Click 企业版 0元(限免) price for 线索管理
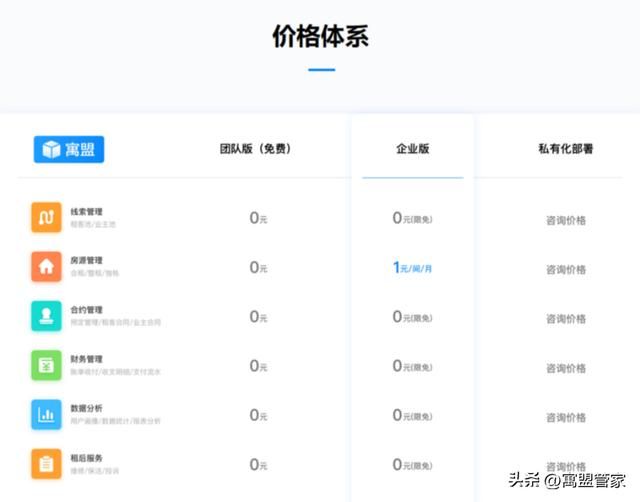The height and width of the screenshot is (502, 640). pos(412,218)
